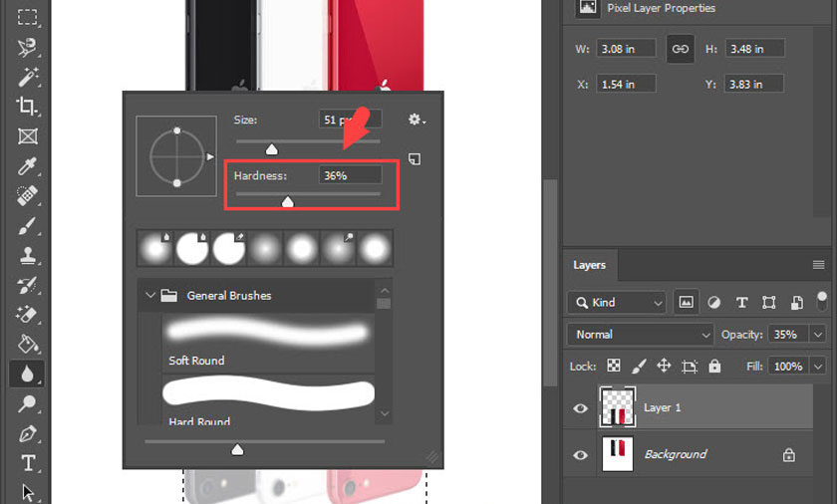Choose the Magic Wand tool

tap(28, 76)
